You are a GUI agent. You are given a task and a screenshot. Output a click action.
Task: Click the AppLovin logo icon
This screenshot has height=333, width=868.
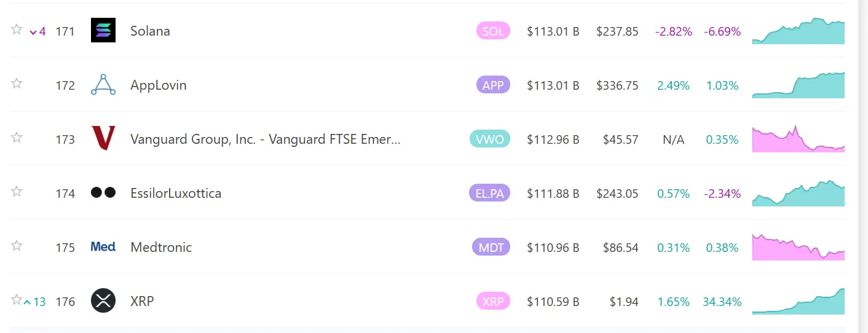(103, 85)
